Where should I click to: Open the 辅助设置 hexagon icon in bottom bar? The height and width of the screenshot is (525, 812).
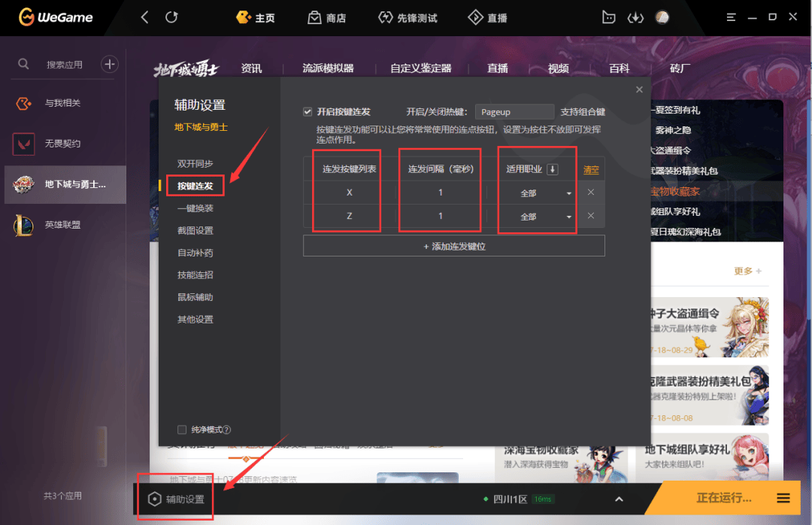(x=154, y=499)
